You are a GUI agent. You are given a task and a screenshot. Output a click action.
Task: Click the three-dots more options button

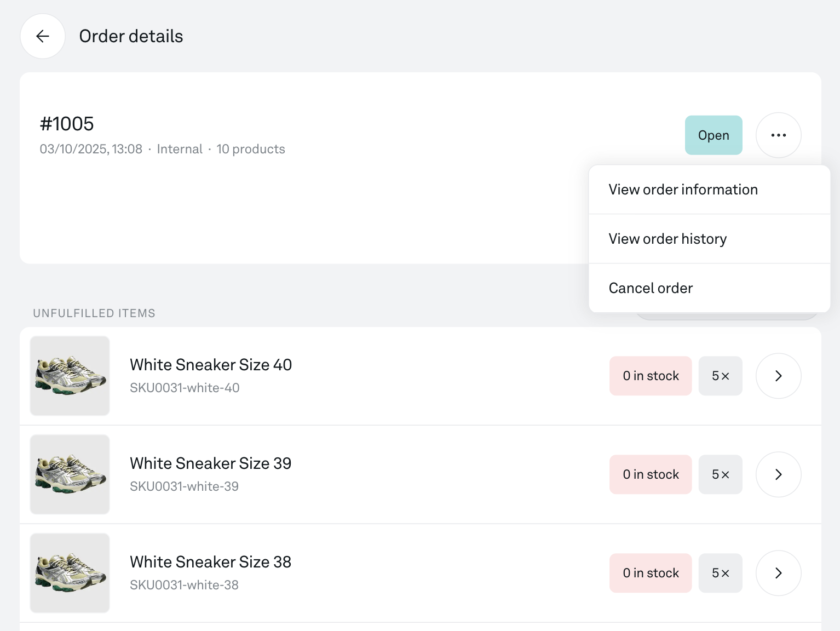point(778,135)
